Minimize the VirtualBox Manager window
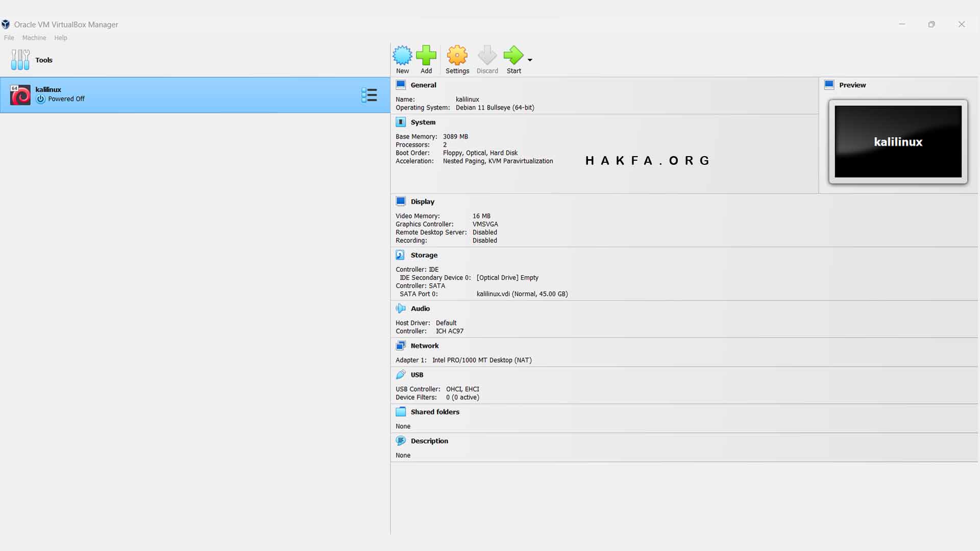The height and width of the screenshot is (551, 980). 902,24
